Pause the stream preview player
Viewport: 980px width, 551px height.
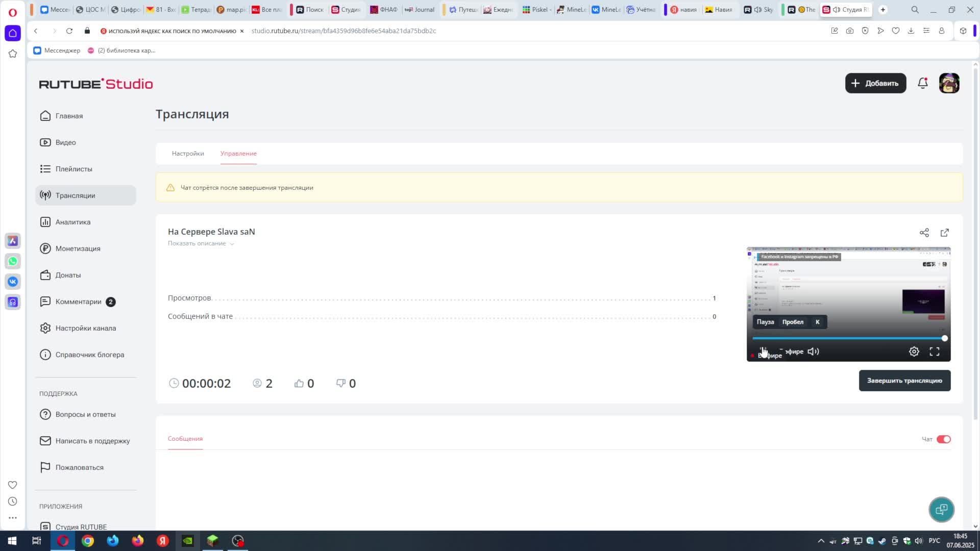[x=763, y=351]
